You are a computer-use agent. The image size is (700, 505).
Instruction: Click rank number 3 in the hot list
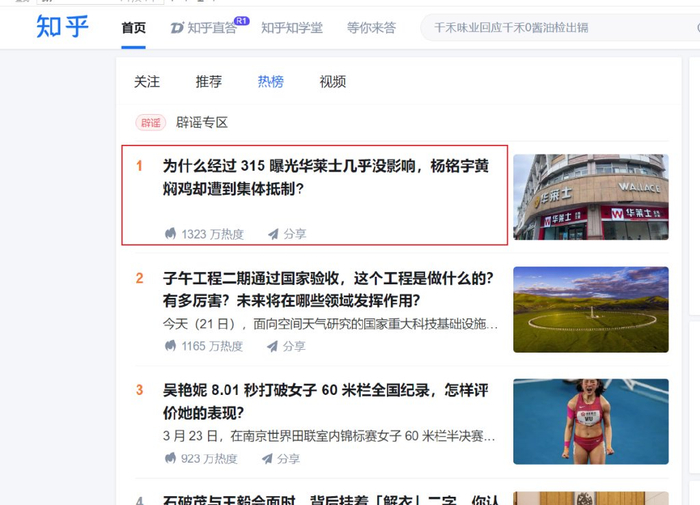[x=140, y=390]
